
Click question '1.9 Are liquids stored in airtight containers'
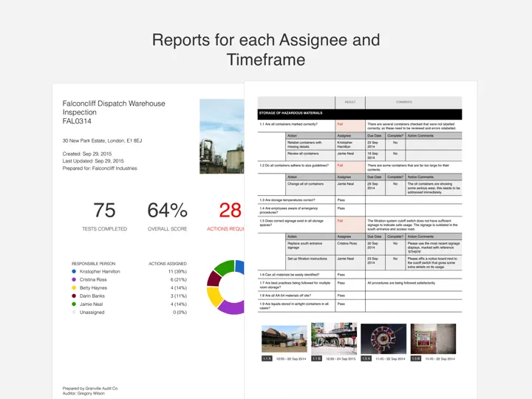294,306
